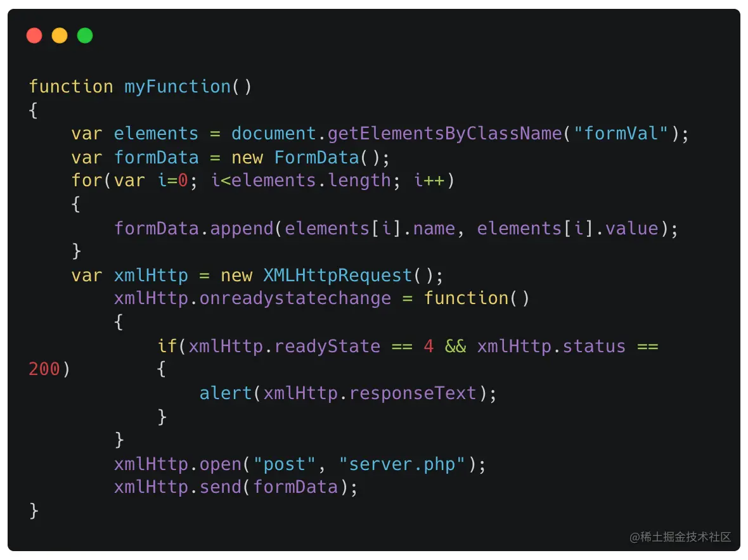The image size is (748, 560).
Task: Click elements[i].value argument
Action: (568, 229)
